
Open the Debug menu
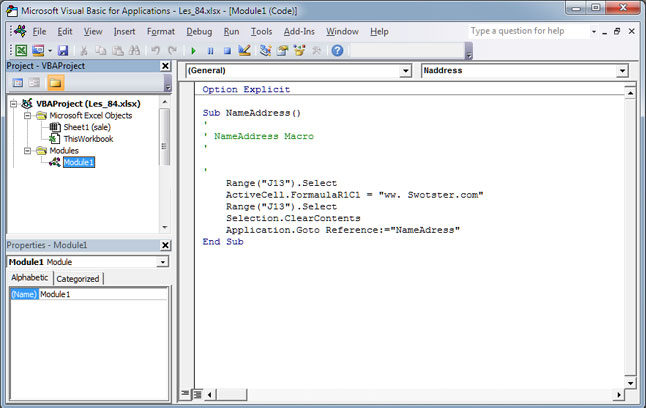click(199, 32)
